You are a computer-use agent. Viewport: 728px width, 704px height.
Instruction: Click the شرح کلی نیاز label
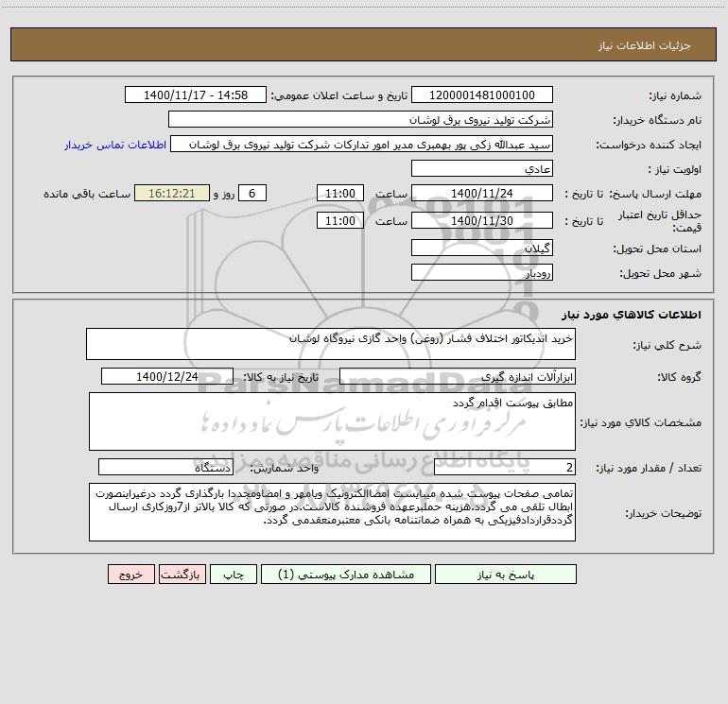pyautogui.click(x=667, y=345)
